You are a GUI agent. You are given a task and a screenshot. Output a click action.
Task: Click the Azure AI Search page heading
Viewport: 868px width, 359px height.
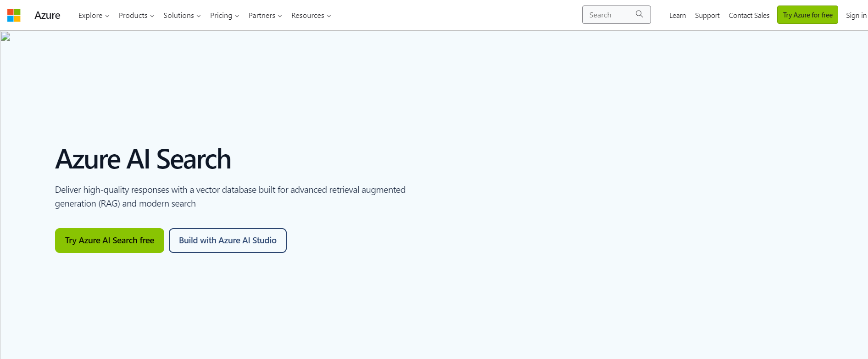pos(143,159)
